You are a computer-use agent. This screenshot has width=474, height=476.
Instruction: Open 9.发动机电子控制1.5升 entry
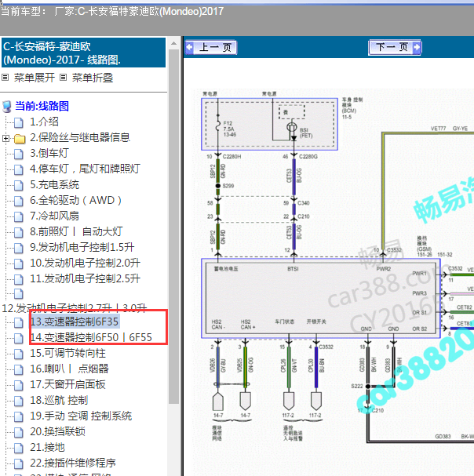82,248
